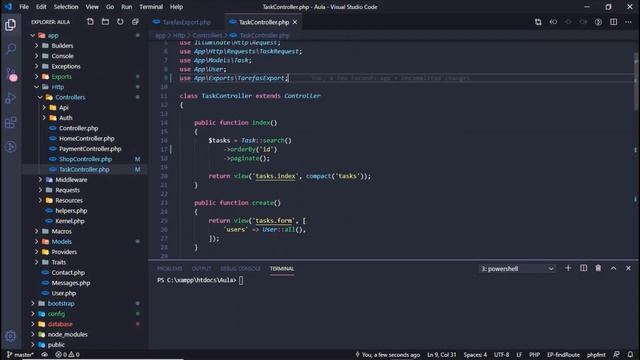This screenshot has width=640, height=360.
Task: Open Manage settings gear icon
Action: tap(11, 336)
